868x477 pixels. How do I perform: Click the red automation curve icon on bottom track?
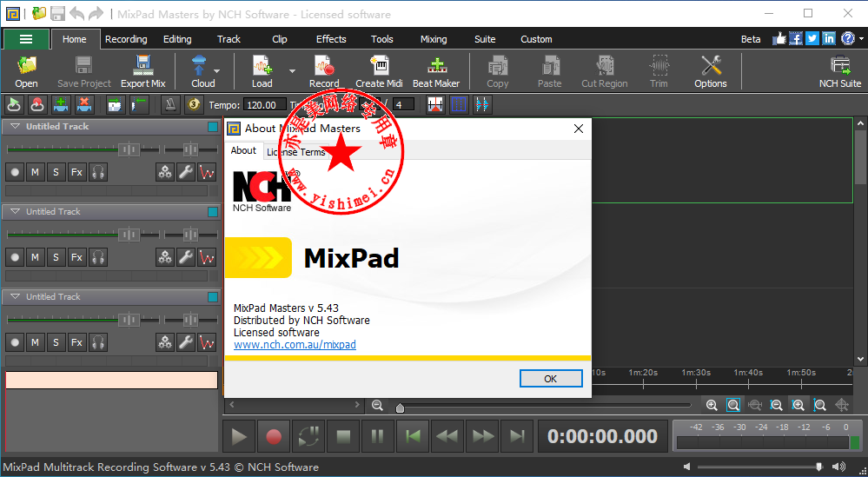207,342
